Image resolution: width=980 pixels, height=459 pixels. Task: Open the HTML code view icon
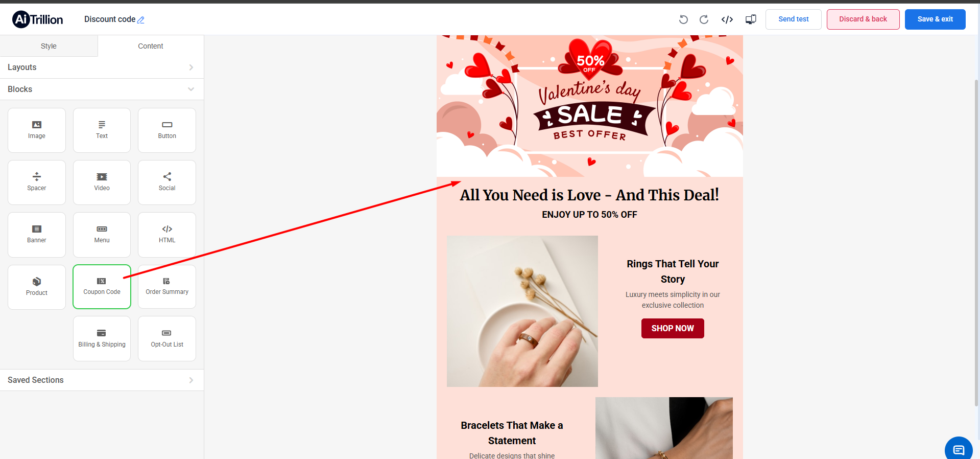pyautogui.click(x=727, y=19)
